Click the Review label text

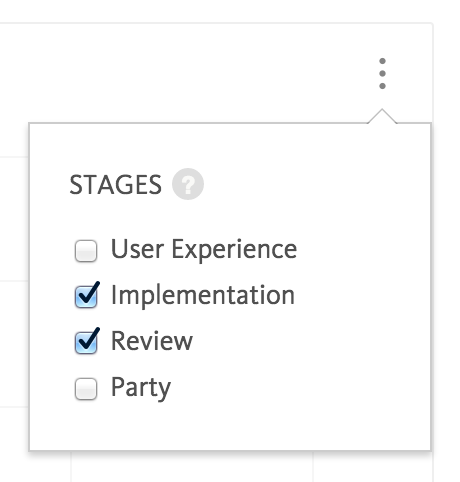click(152, 341)
